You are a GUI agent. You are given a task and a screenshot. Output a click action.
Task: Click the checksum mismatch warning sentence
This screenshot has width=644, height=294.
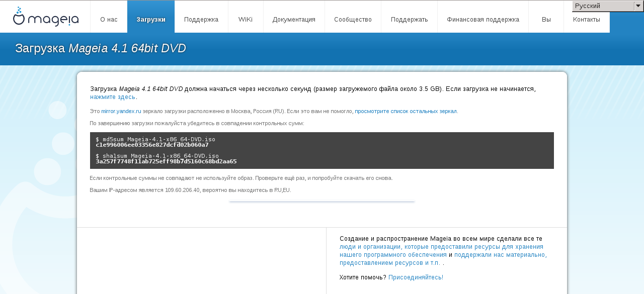pyautogui.click(x=241, y=178)
